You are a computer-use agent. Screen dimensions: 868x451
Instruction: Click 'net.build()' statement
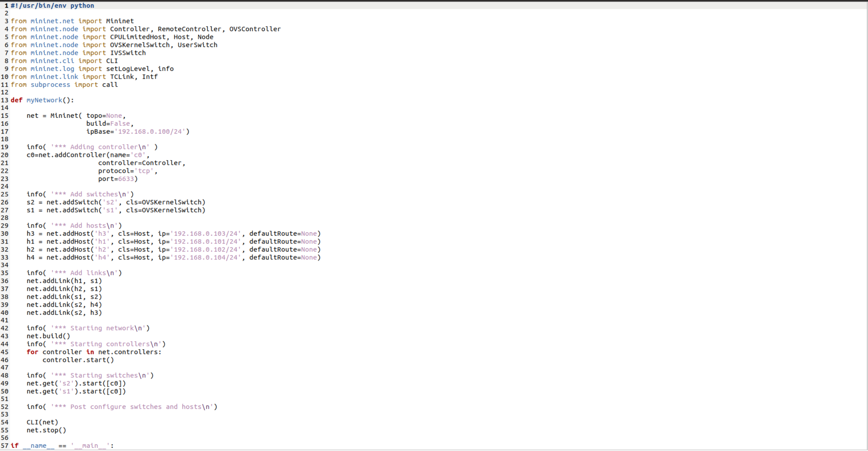(x=48, y=336)
